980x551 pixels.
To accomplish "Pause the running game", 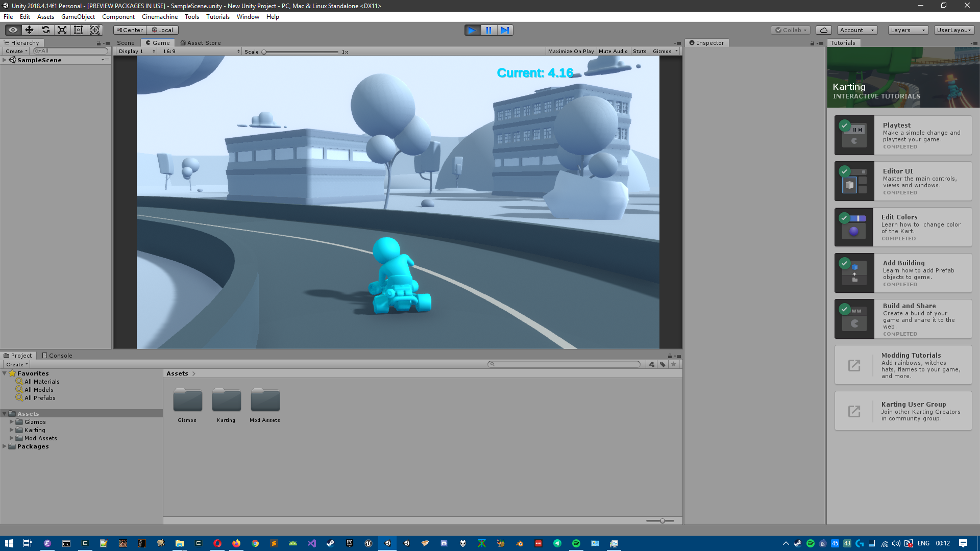I will click(x=488, y=30).
